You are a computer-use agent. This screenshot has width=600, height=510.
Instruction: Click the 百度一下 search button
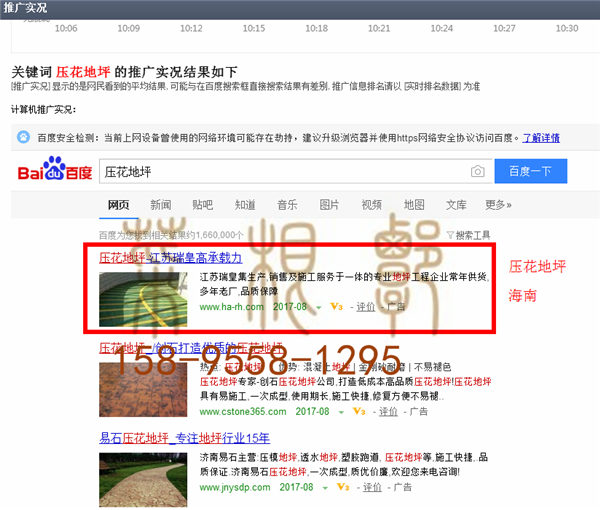pyautogui.click(x=531, y=171)
